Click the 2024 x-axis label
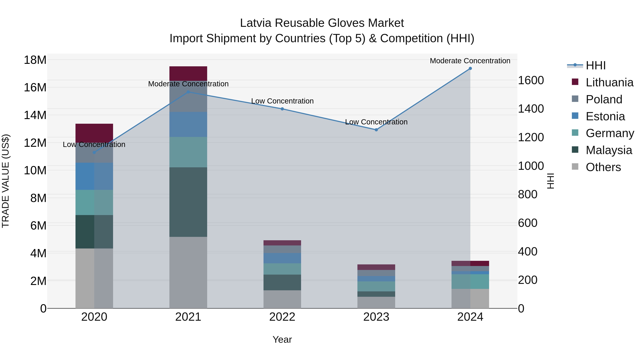Viewport: 644px width, 362px height. (470, 317)
